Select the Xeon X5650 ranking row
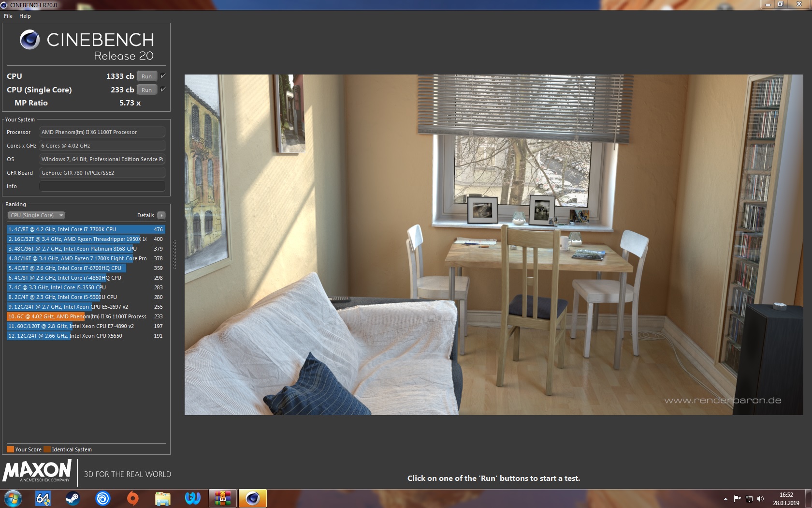The image size is (812, 508). pyautogui.click(x=86, y=336)
